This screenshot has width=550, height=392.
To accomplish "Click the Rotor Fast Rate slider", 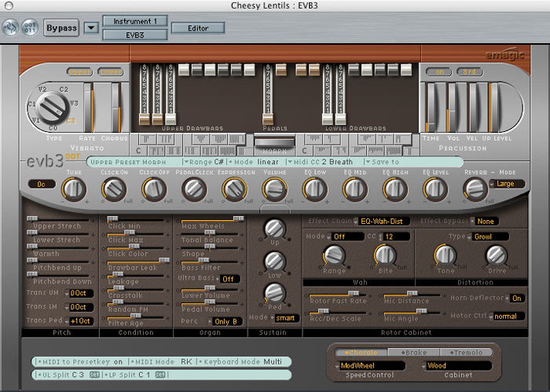I will coord(336,295).
